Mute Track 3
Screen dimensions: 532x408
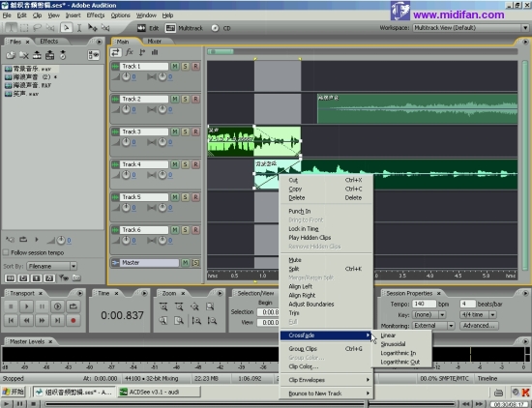click(x=175, y=131)
